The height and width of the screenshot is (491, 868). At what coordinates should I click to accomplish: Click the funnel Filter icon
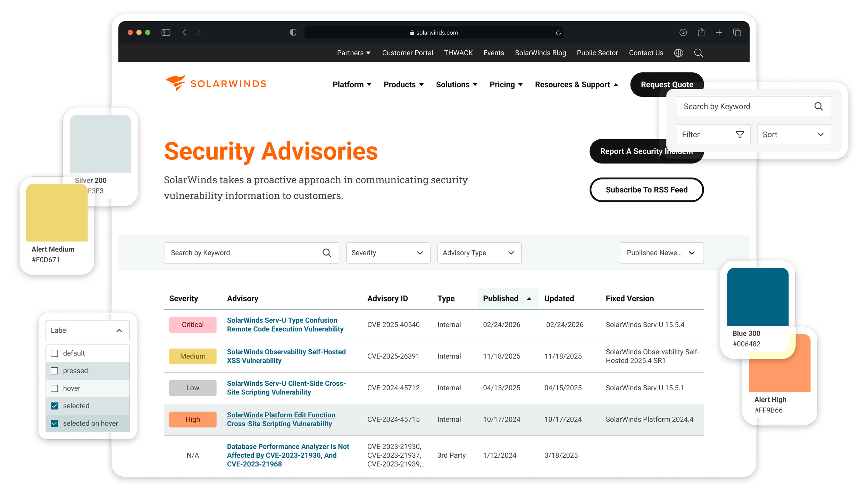(740, 134)
